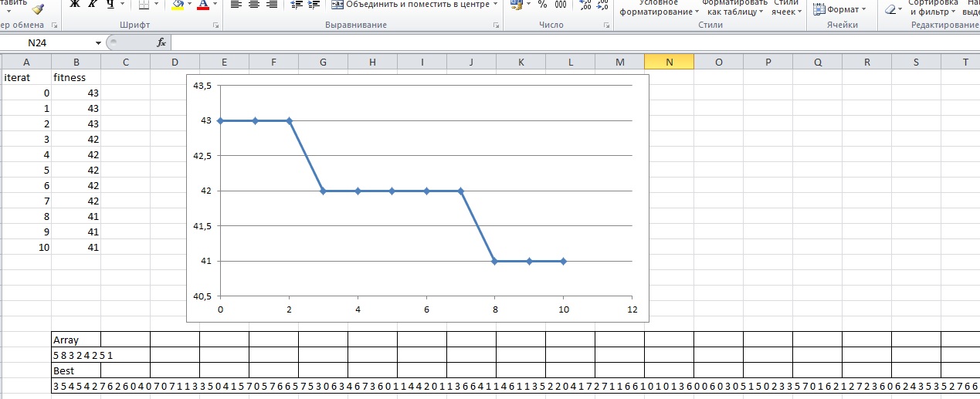Apply the thousands separator (000) format
Image resolution: width=980 pixels, height=399 pixels.
click(x=561, y=5)
